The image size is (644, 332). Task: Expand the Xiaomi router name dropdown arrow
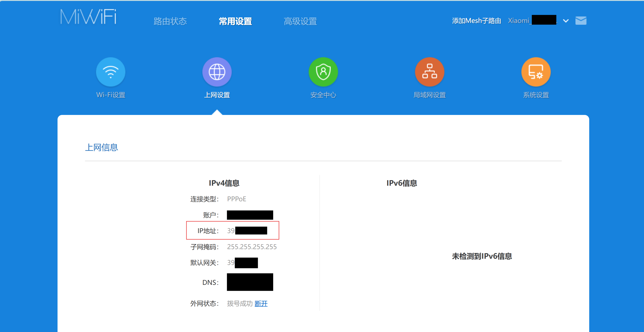tap(566, 21)
